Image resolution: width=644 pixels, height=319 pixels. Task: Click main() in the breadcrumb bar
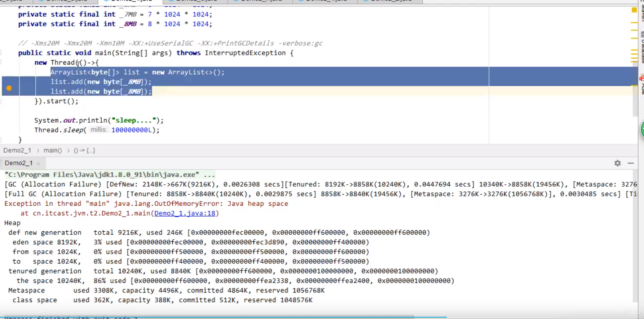53,150
